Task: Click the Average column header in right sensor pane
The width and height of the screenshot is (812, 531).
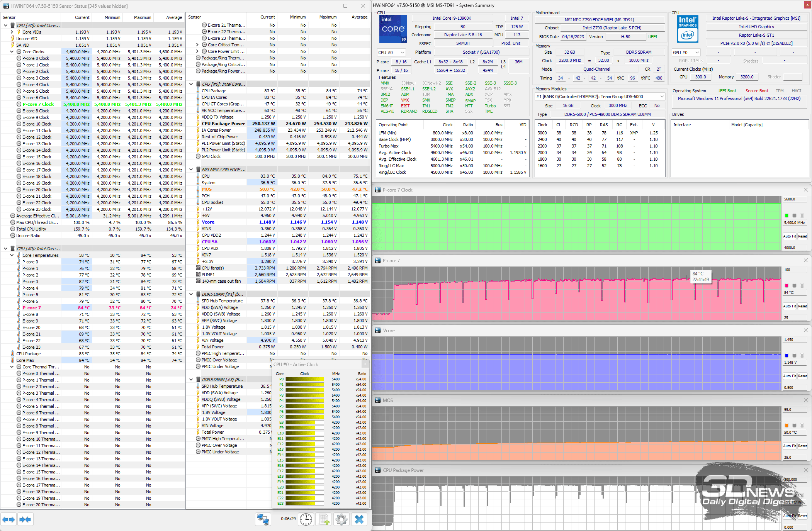Action: tap(355, 17)
